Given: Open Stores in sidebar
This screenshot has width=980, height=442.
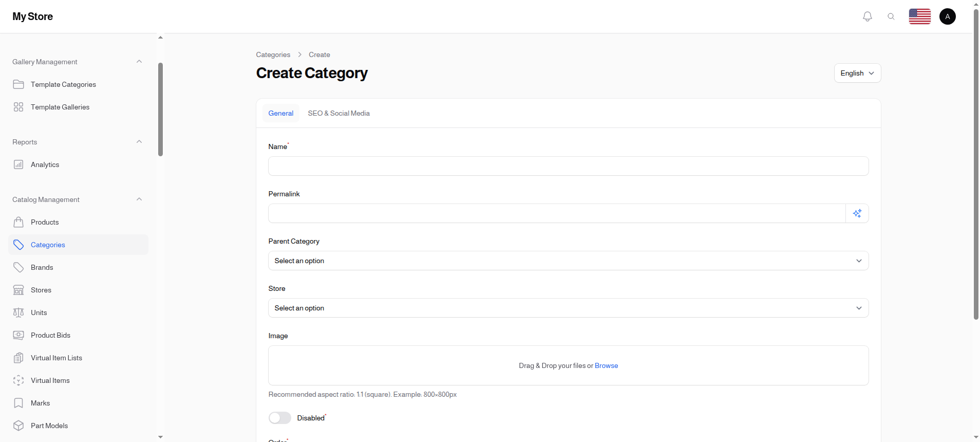Looking at the screenshot, I should 78,290.
